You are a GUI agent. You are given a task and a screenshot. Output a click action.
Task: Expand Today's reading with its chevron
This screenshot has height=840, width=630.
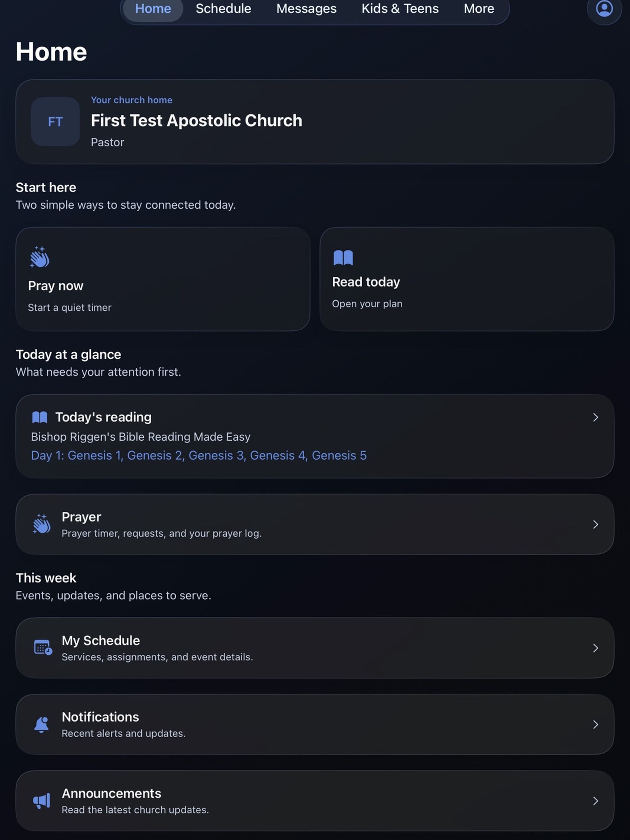596,417
